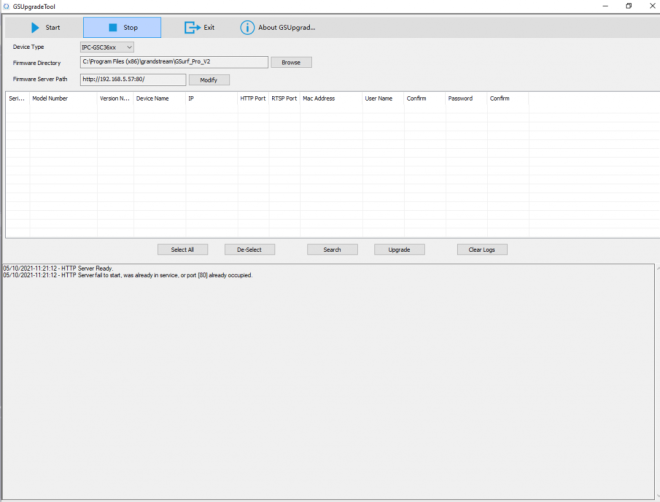Click the Browse button for firmware directory

(x=291, y=62)
